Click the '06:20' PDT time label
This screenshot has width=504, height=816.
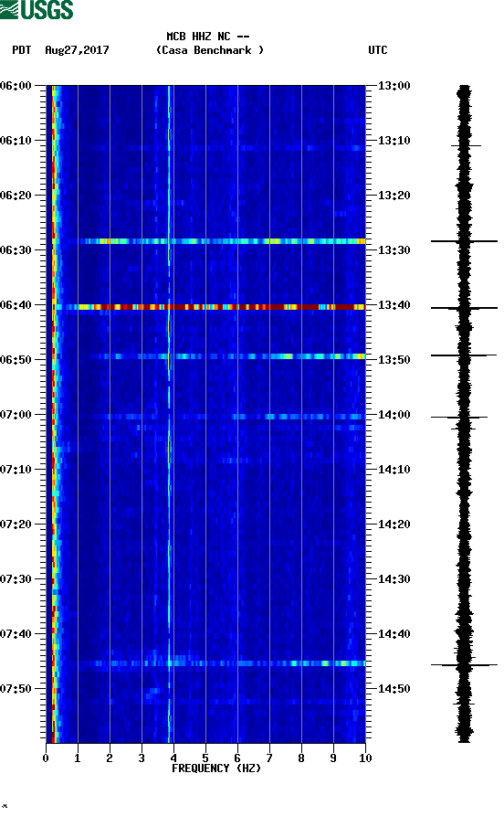(16, 196)
